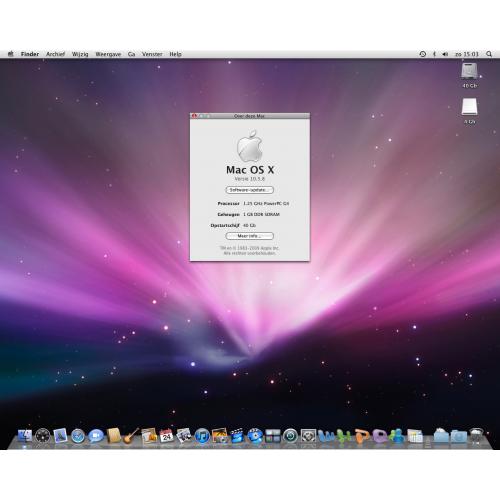Screen dimensions: 500x500
Task: Click Bluetooth status icon in menu bar
Action: [x=434, y=54]
